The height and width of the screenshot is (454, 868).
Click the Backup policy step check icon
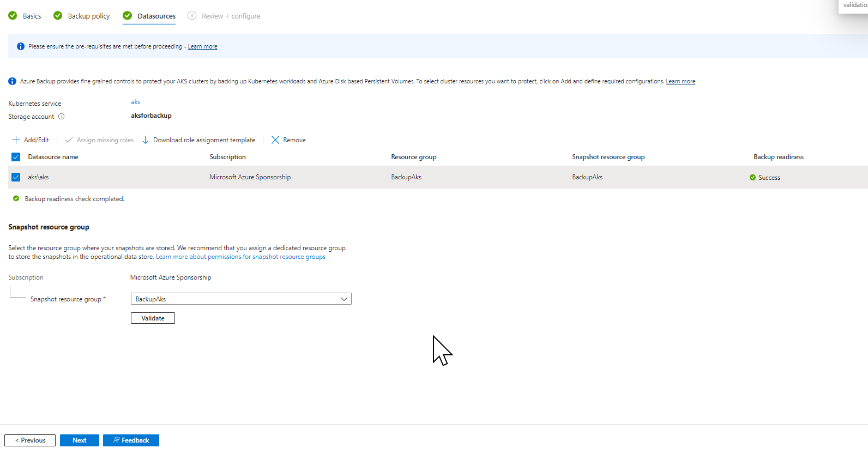(58, 16)
